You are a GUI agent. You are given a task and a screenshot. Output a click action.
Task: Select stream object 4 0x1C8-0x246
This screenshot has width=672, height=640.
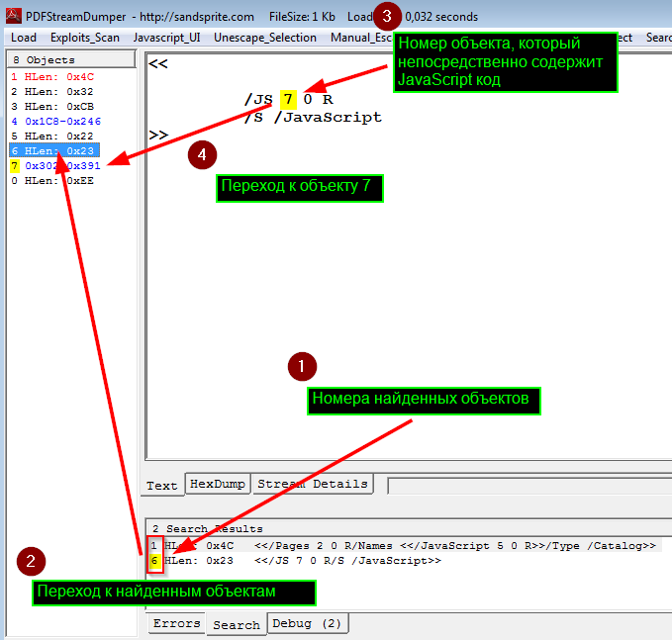(x=56, y=122)
